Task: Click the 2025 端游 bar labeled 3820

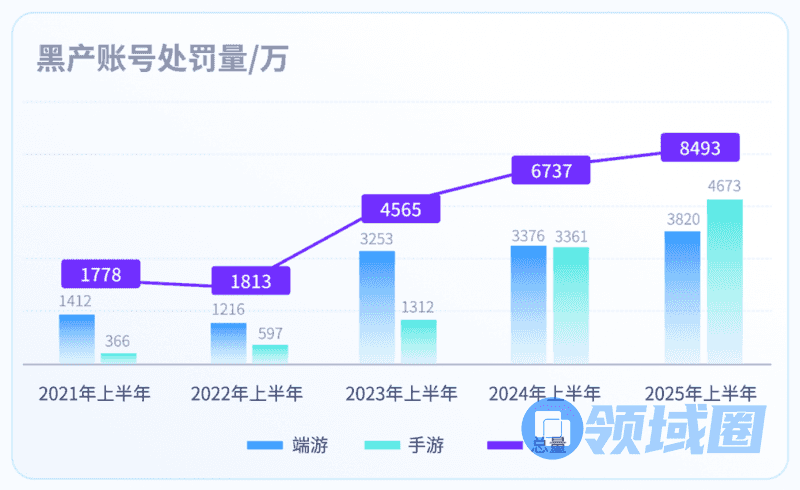Action: point(682,296)
